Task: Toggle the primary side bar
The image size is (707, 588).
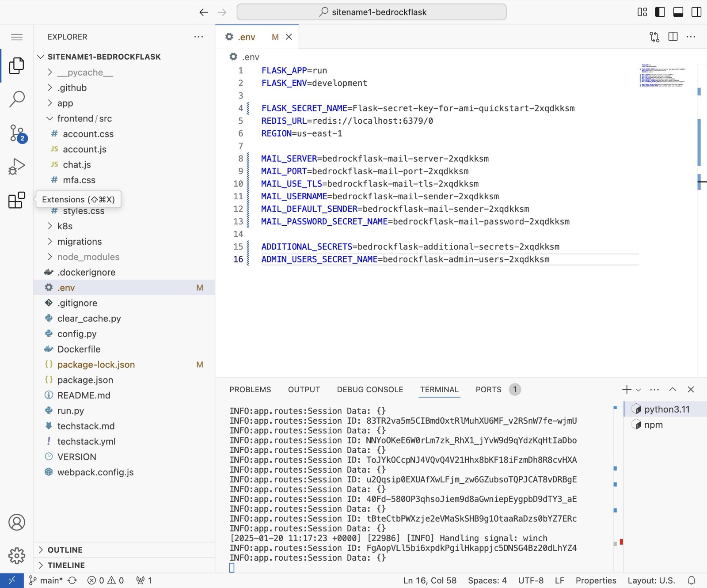Action: tap(660, 12)
